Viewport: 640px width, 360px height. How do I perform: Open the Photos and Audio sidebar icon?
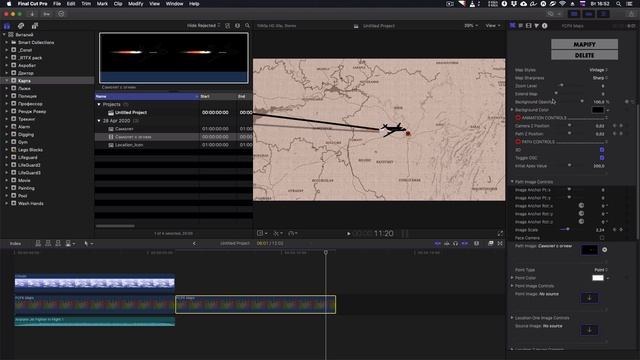coord(21,26)
